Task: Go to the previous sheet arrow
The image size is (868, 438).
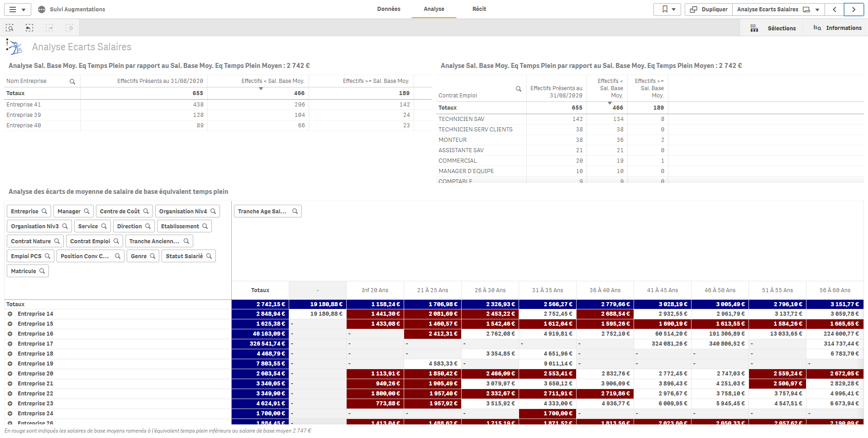Action: tap(834, 10)
